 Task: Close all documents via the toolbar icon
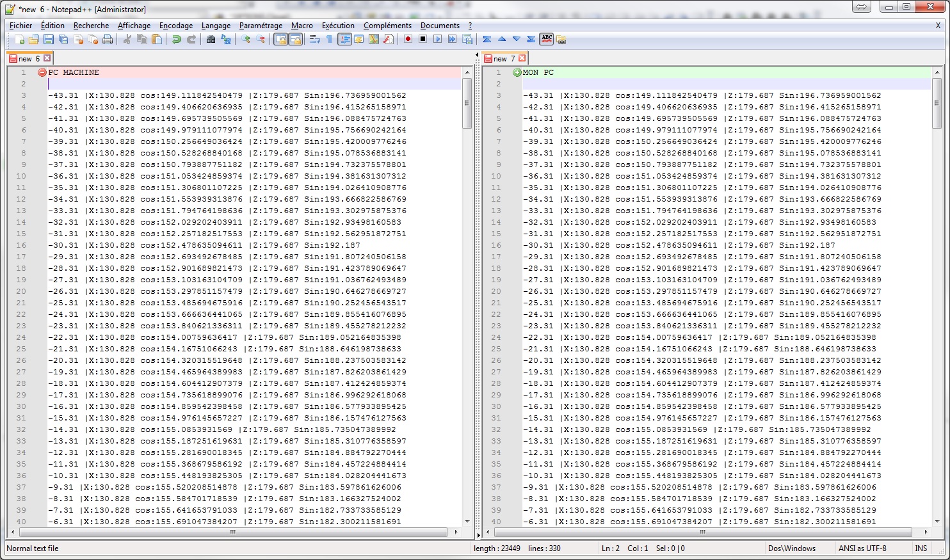pyautogui.click(x=93, y=39)
